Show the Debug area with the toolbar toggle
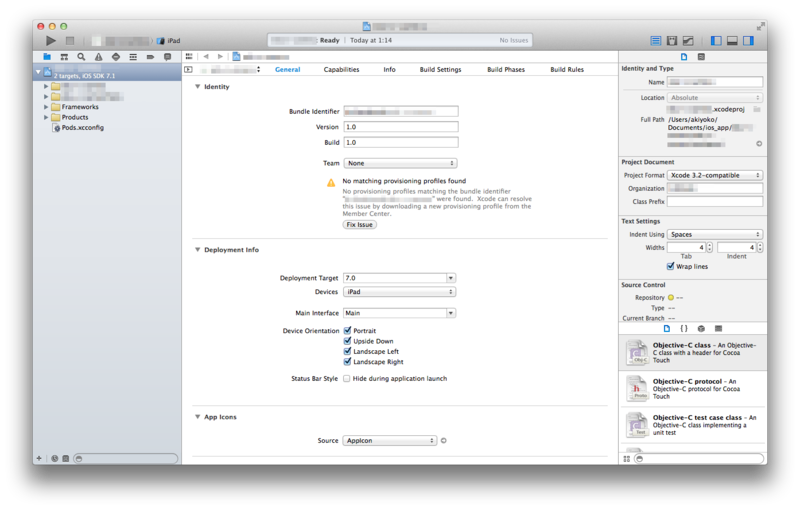 click(732, 40)
